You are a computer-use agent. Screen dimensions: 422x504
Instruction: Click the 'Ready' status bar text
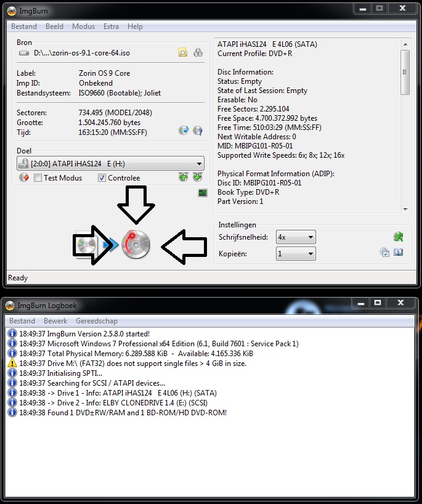18,278
